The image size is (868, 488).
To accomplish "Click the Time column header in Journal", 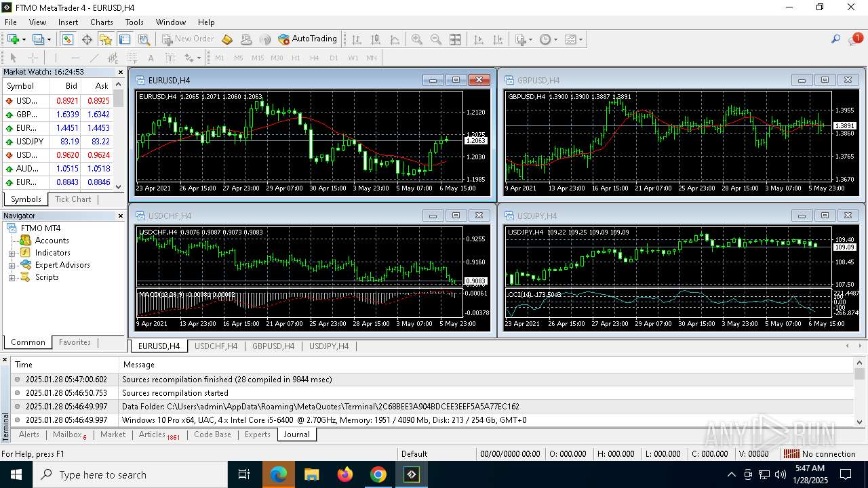I will (64, 365).
